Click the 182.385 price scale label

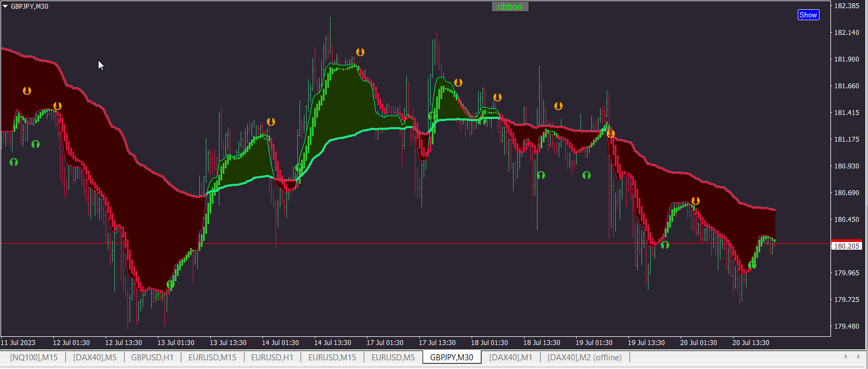pos(847,6)
